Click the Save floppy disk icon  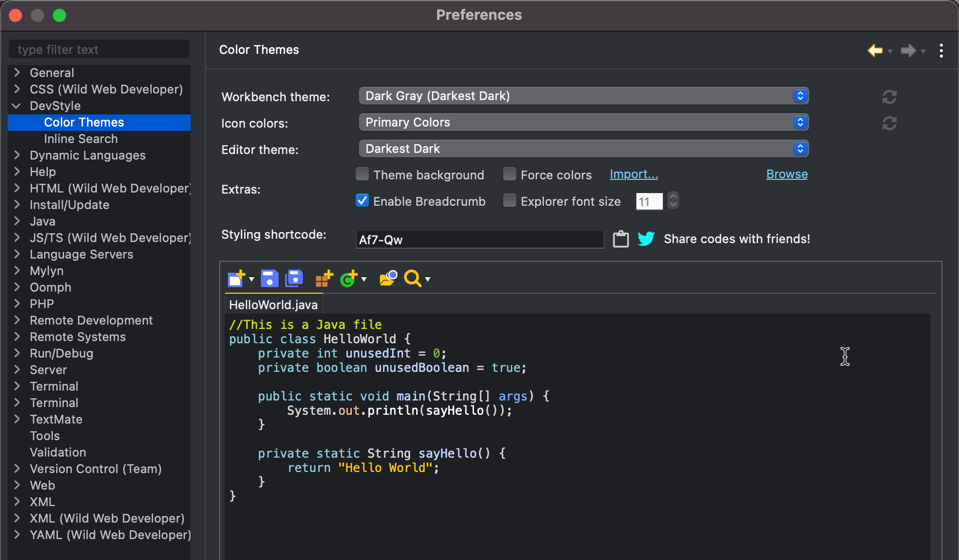(269, 279)
